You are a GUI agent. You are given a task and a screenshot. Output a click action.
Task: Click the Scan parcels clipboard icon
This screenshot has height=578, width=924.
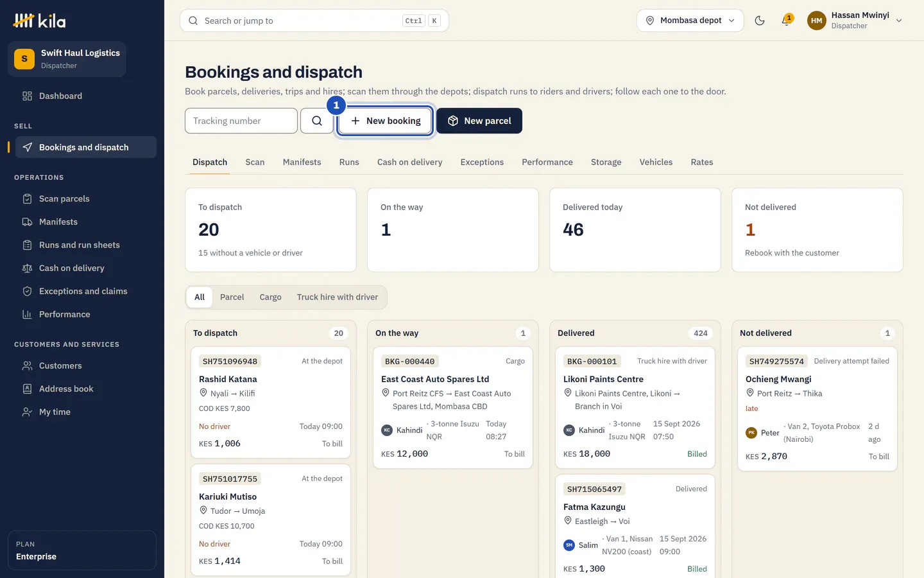[27, 199]
